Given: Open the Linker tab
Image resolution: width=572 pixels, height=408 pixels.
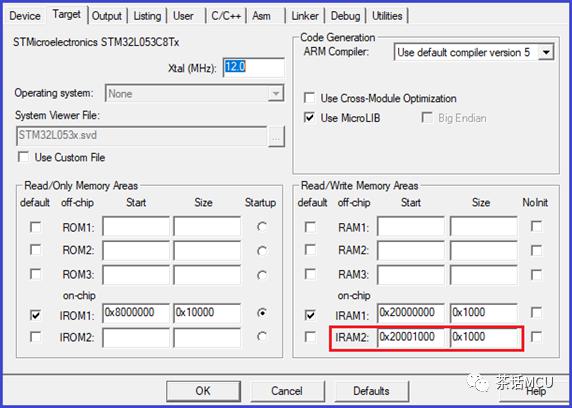Looking at the screenshot, I should pyautogui.click(x=305, y=16).
